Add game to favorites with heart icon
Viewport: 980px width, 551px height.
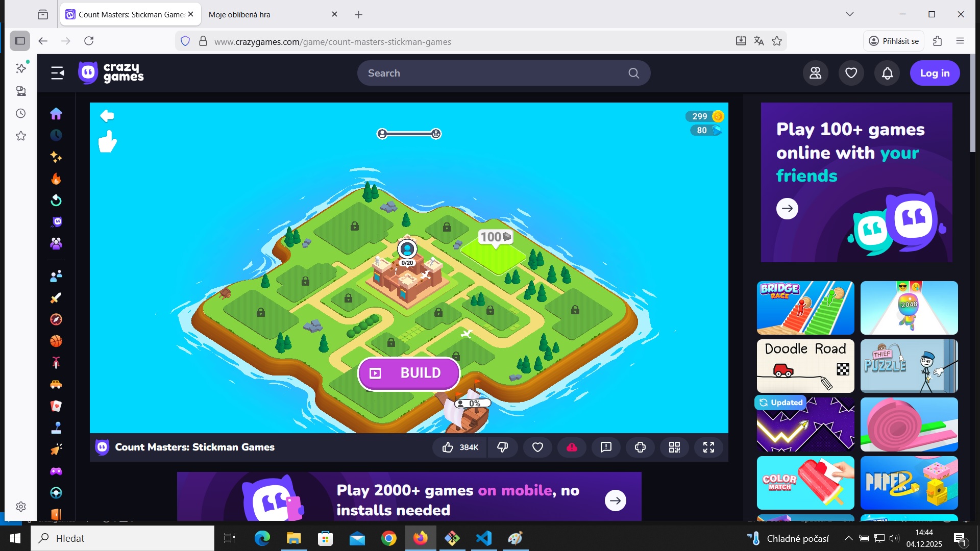(x=537, y=447)
